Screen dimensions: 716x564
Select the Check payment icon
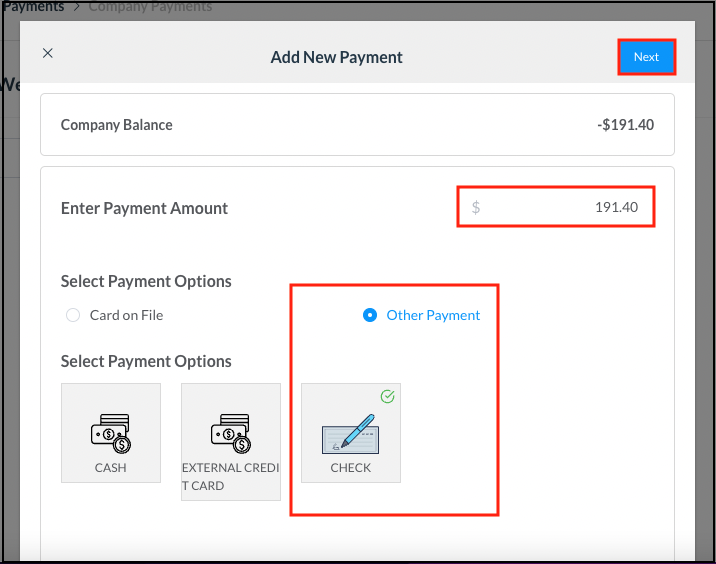point(350,431)
